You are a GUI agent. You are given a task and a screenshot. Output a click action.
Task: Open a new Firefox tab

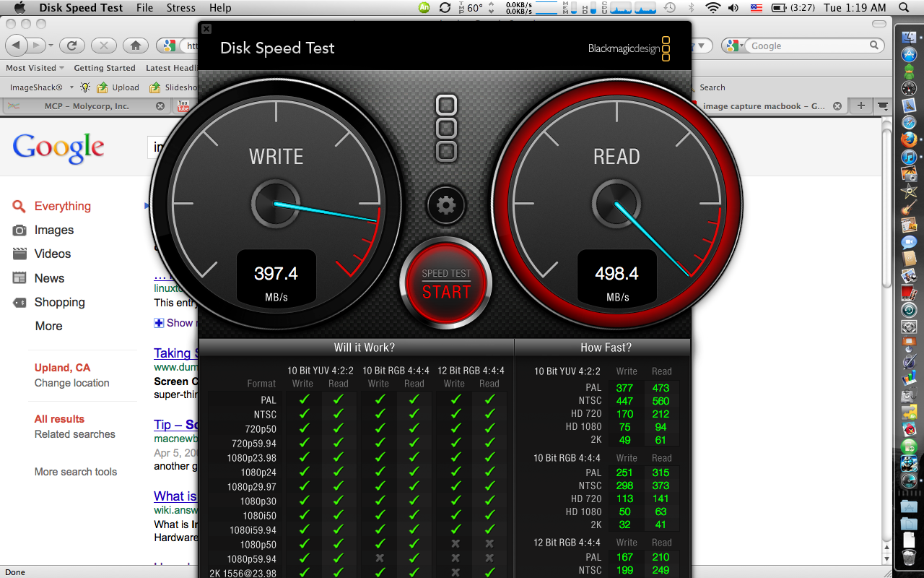(x=860, y=106)
